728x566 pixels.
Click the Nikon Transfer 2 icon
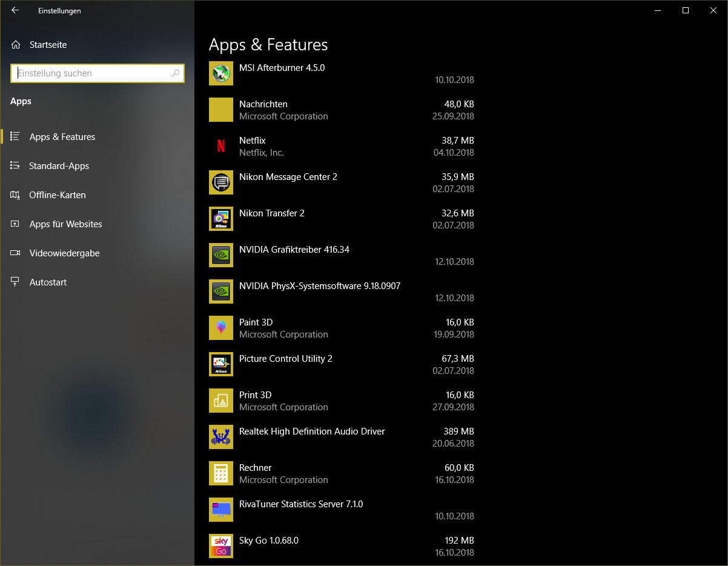[x=221, y=219]
